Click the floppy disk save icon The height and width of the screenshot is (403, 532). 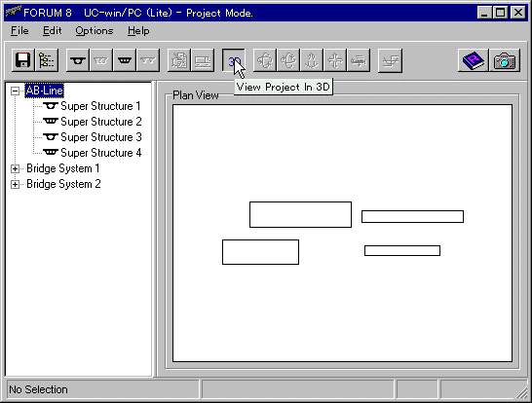tap(22, 60)
